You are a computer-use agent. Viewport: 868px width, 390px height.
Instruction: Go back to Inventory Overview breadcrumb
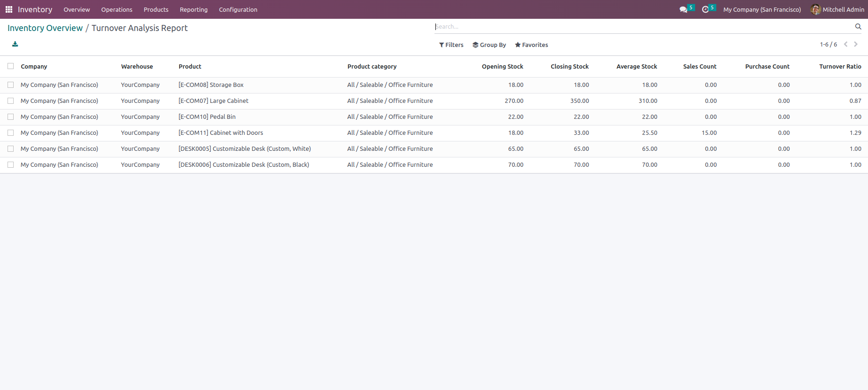coord(45,28)
